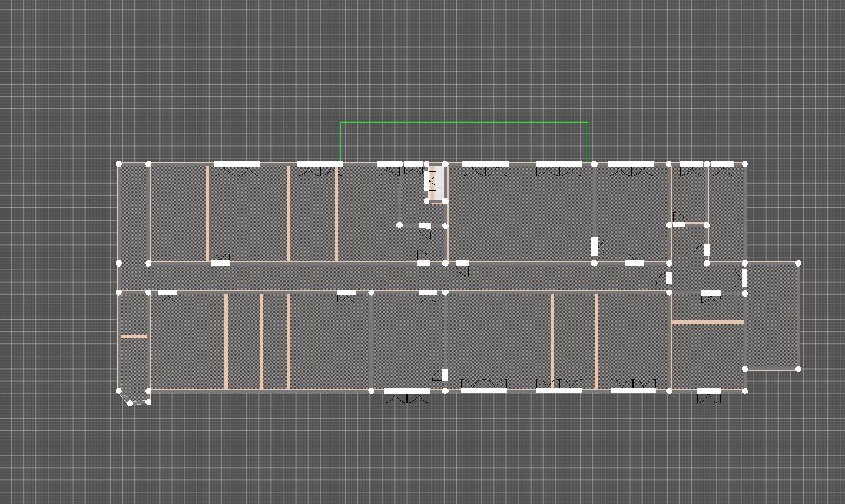Select the angled bay node at bottom-left corner
This screenshot has width=845, height=504.
point(131,403)
